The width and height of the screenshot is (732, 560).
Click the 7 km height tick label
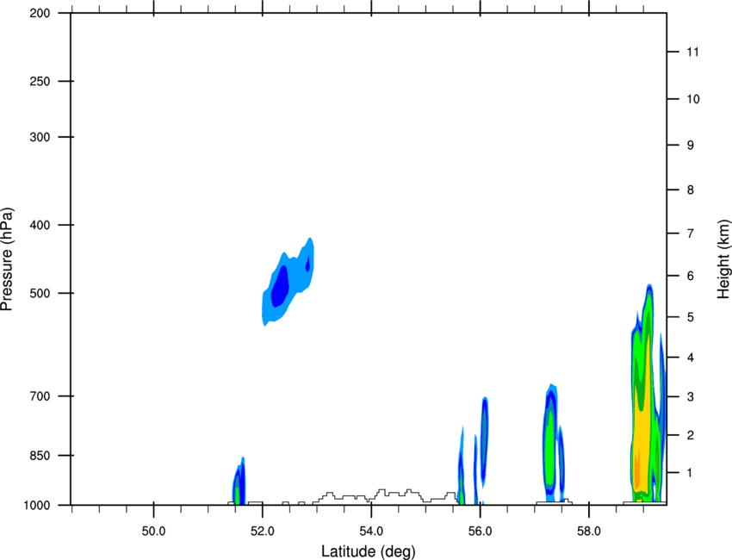690,233
